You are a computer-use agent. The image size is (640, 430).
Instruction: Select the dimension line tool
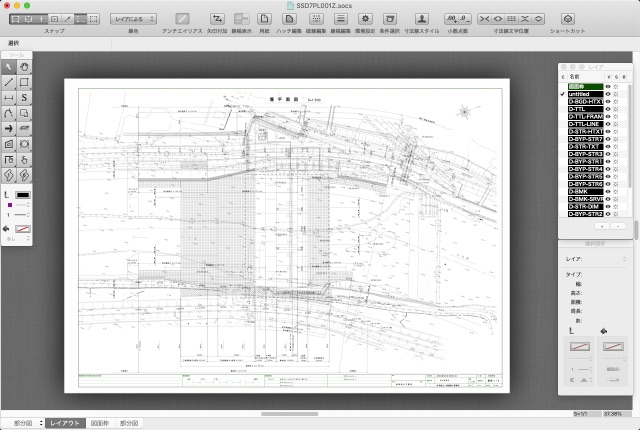coord(9,98)
